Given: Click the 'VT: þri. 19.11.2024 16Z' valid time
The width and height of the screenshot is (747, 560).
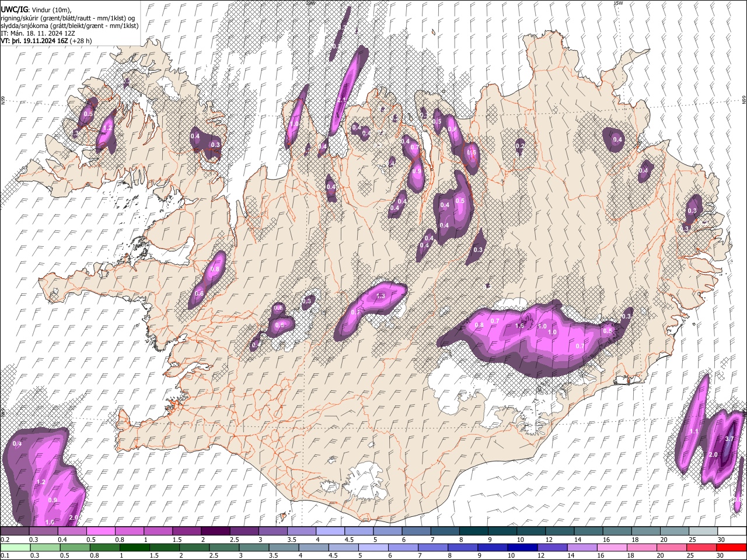Looking at the screenshot, I should [x=35, y=41].
